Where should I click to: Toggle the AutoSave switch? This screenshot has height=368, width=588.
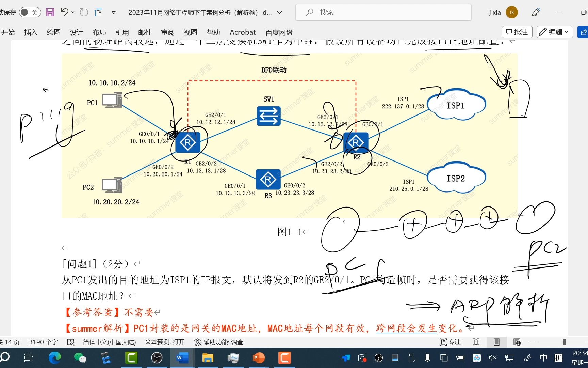point(30,12)
